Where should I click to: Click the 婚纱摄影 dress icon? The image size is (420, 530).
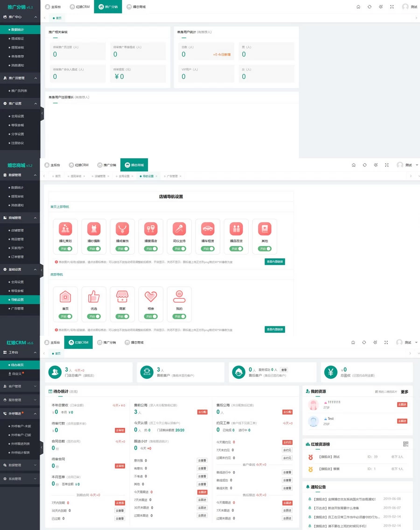point(94,229)
